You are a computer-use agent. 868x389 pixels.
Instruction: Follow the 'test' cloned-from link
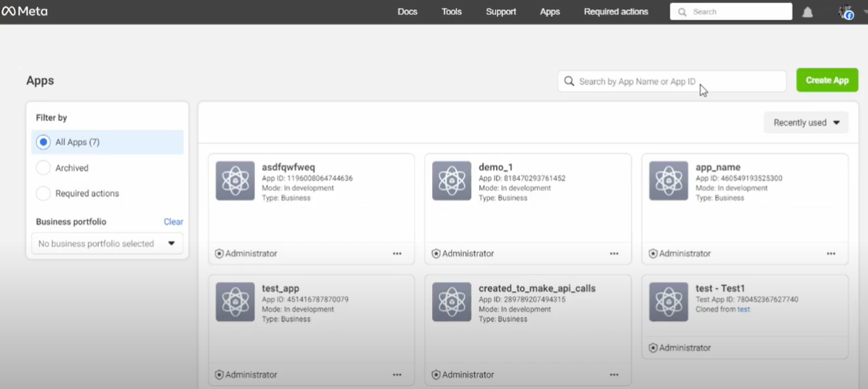(x=743, y=310)
